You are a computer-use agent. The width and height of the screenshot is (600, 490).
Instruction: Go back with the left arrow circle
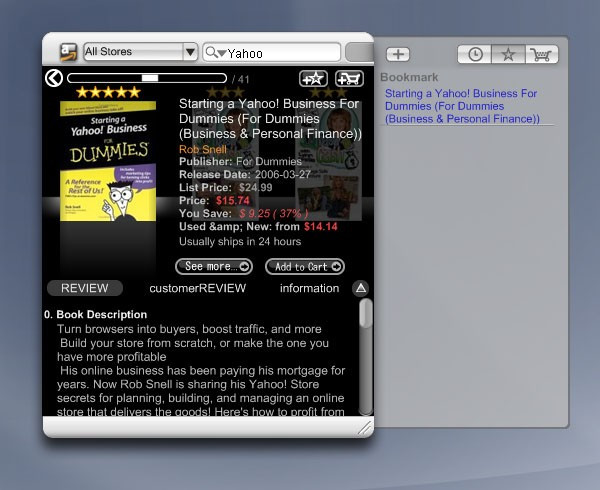point(54,78)
